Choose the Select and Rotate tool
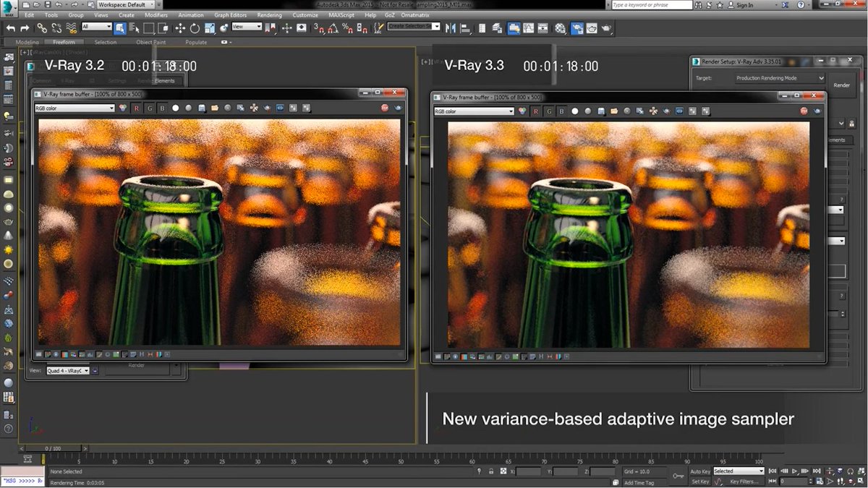Screen dimensions: 868x488 (x=195, y=28)
